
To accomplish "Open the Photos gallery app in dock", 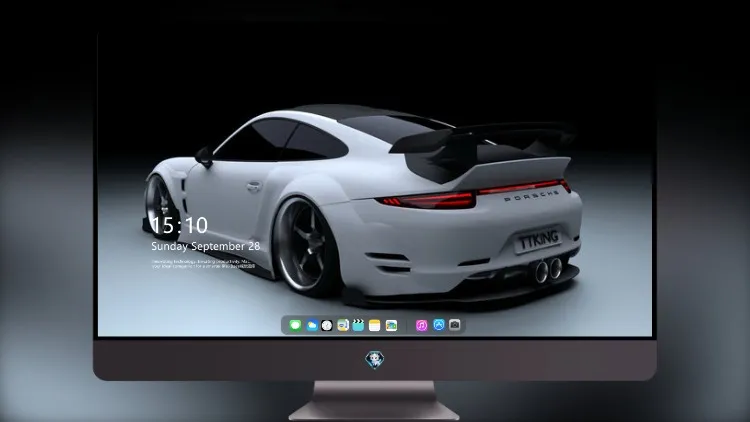I will pos(391,325).
